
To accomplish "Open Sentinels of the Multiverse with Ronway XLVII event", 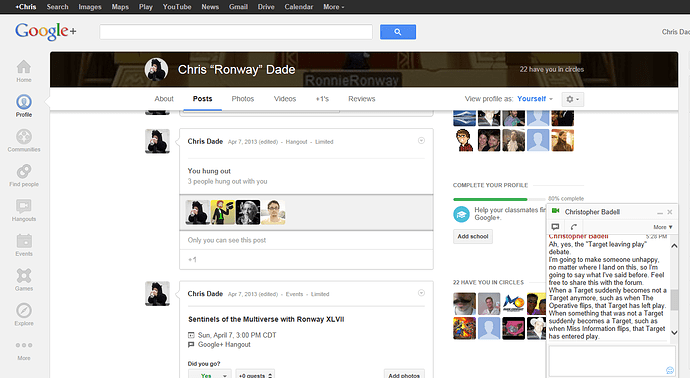I will point(266,319).
